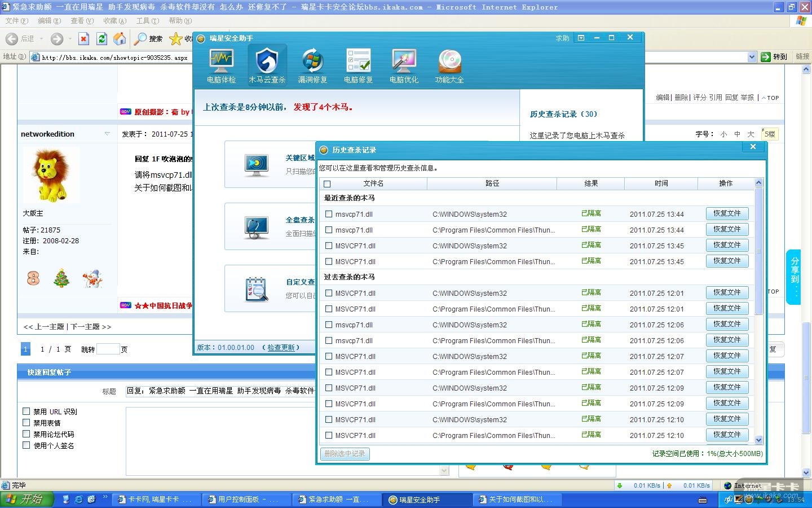Start 全盘查杀 via its stethoscope icon
Screen dimensions: 812x508
tap(257, 226)
